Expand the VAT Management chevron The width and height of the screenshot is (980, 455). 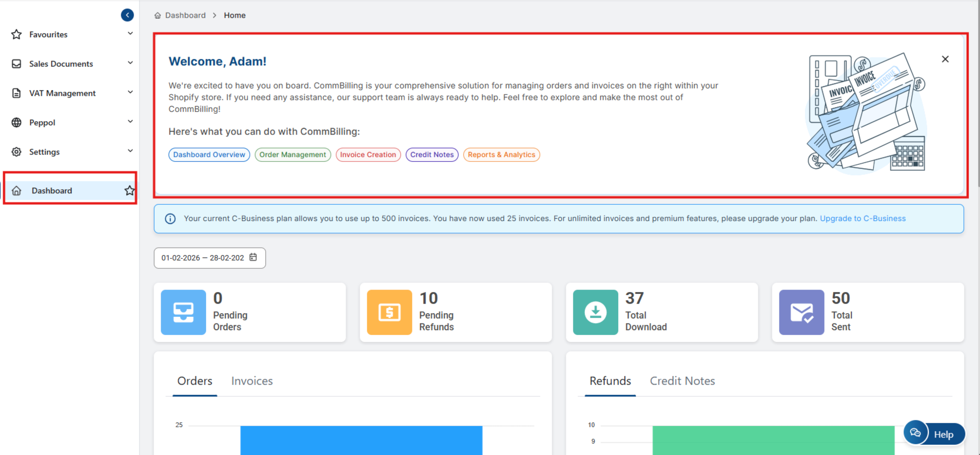click(x=130, y=92)
